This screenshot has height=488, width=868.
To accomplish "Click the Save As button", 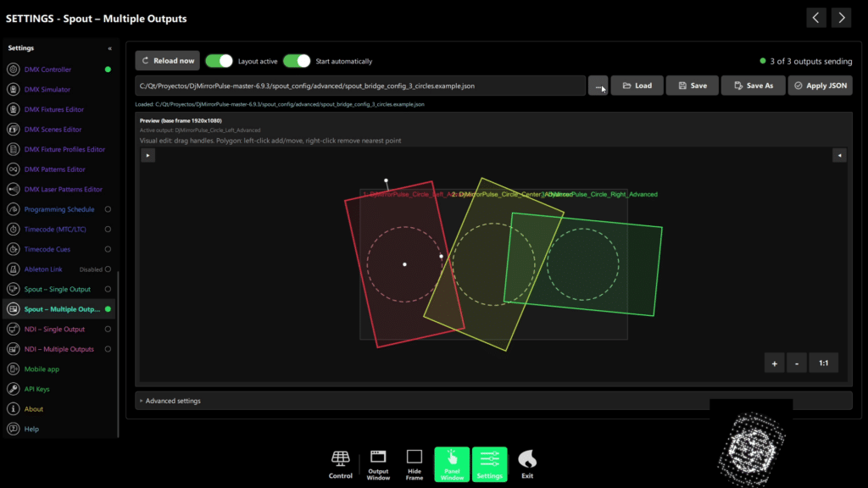I will [754, 86].
